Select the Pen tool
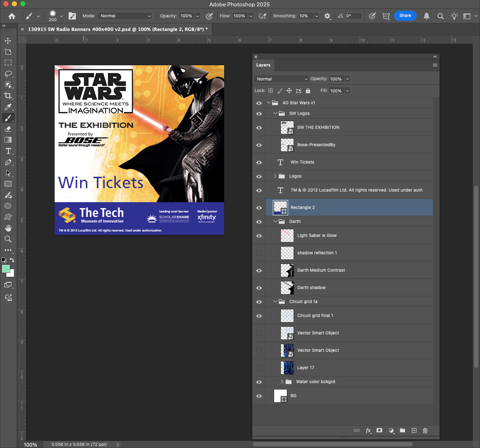The width and height of the screenshot is (480, 448). coord(8,162)
